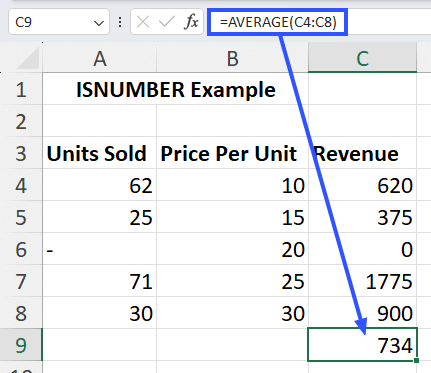Select cell with Units Sold value 71
This screenshot has width=431, height=373.
click(x=100, y=281)
